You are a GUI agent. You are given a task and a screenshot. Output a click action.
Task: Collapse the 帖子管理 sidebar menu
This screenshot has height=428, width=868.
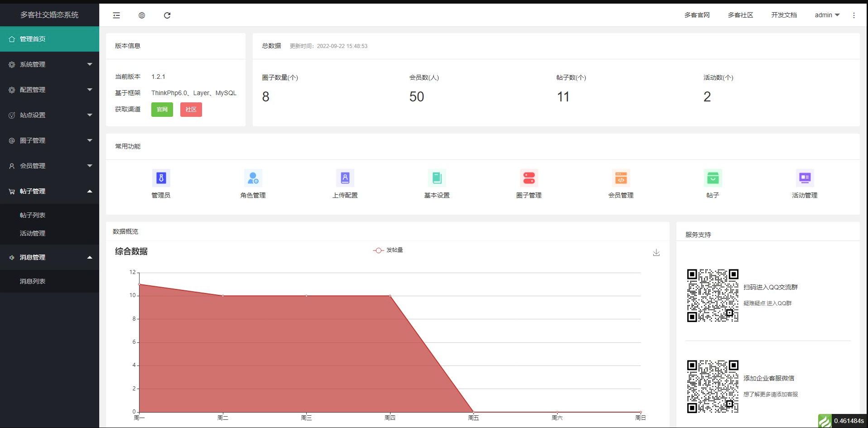point(49,191)
